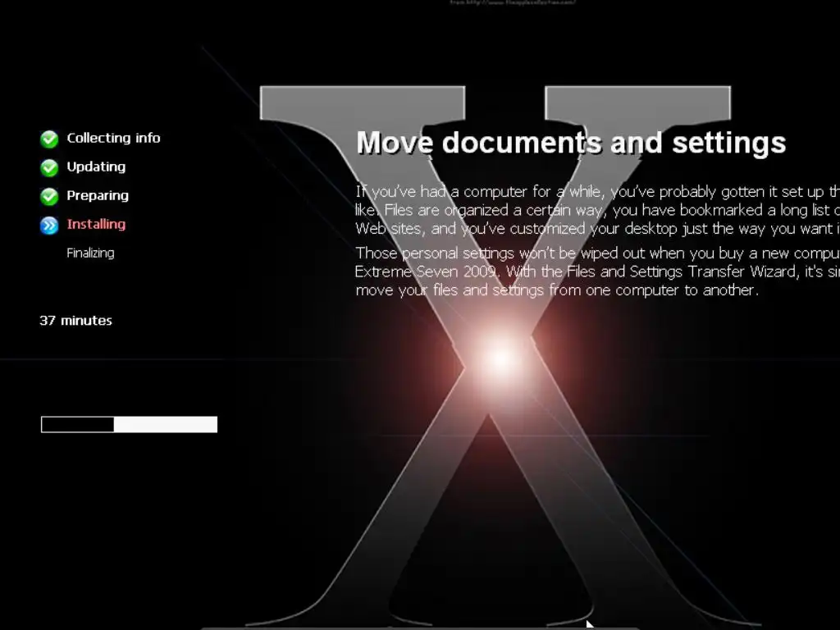Viewport: 840px width, 630px height.
Task: Click the green checkmark beside Collecting info
Action: [49, 139]
